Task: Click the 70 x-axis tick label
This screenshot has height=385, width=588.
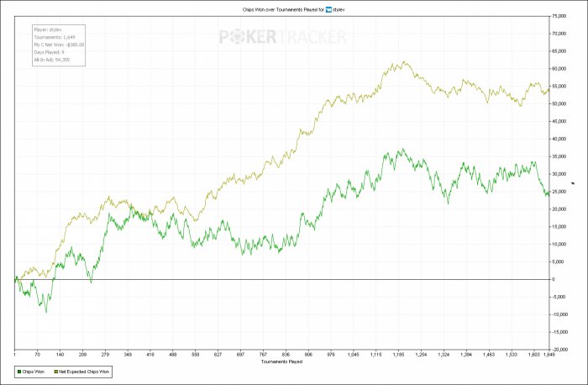Action: pyautogui.click(x=37, y=354)
